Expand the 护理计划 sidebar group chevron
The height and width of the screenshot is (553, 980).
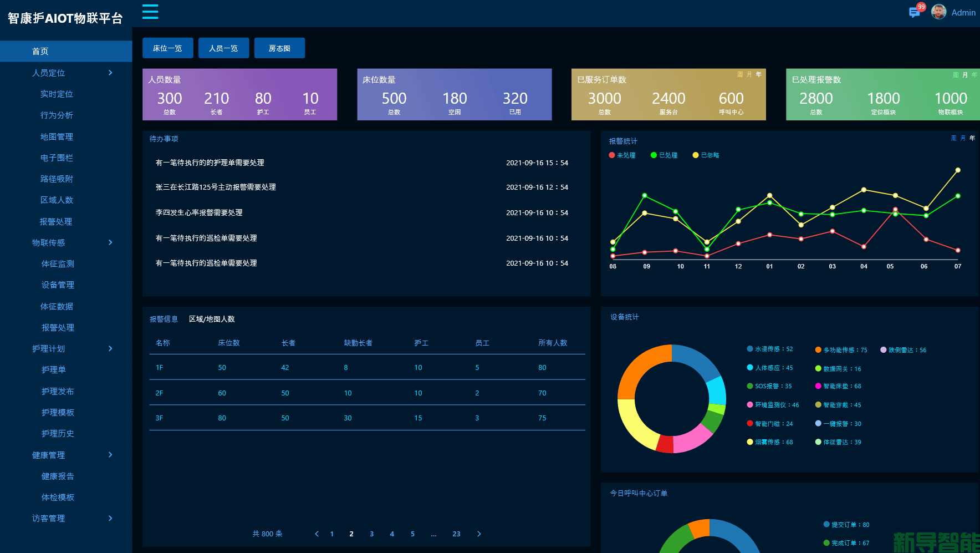(110, 348)
